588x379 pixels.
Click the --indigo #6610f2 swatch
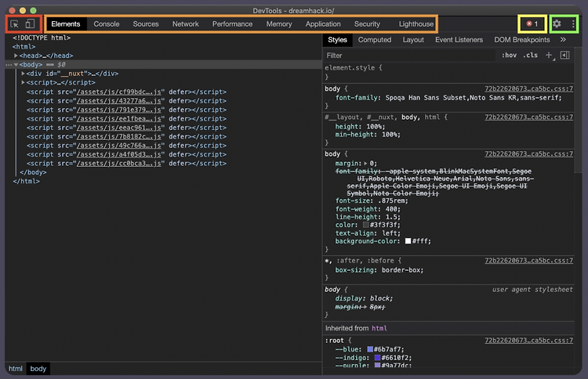(x=377, y=358)
